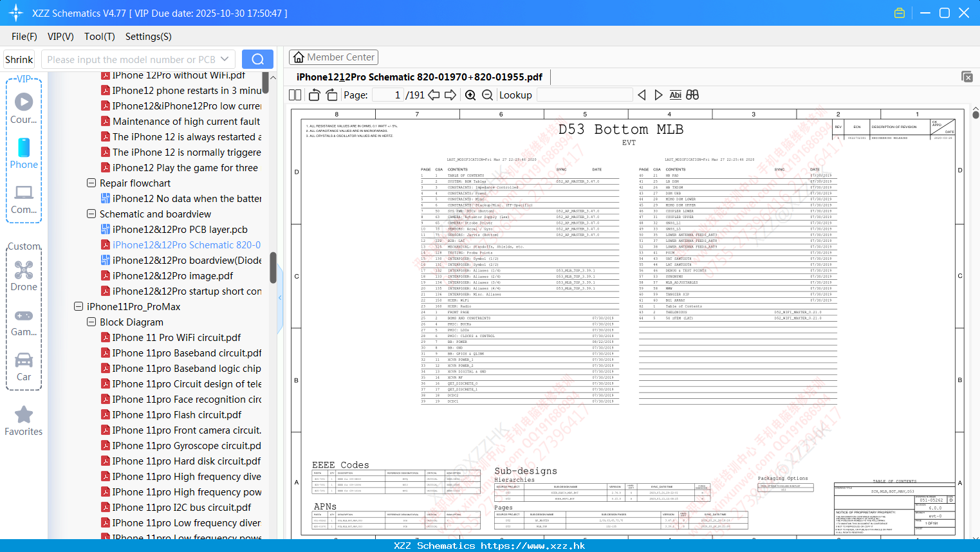Open the VIP(V) menu
Viewport: 980px width, 552px height.
click(x=60, y=37)
